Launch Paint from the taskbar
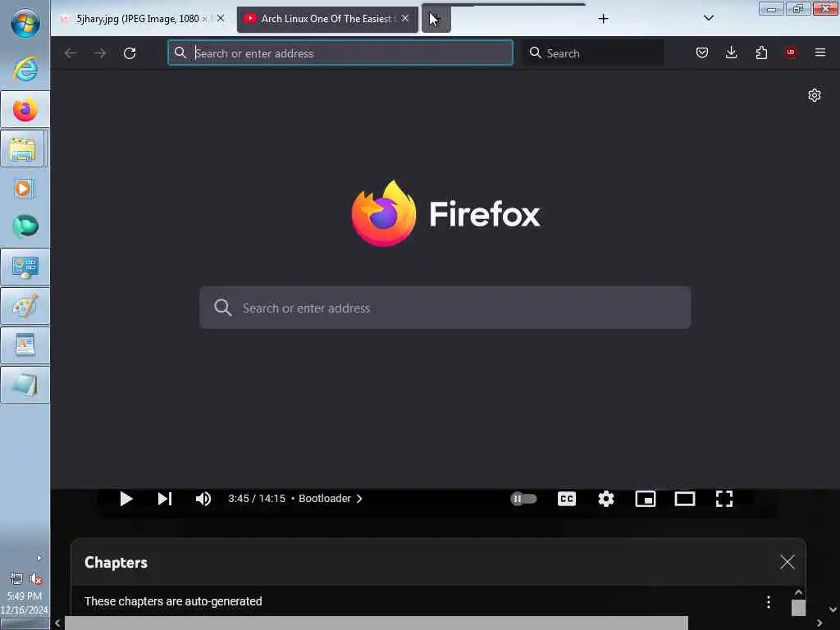The image size is (840, 630). point(25,307)
